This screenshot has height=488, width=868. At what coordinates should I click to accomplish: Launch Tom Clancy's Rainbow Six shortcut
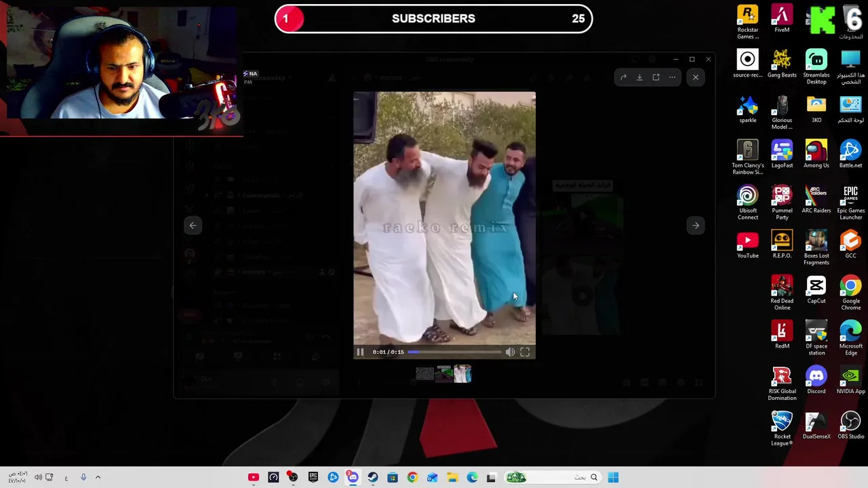tap(748, 157)
